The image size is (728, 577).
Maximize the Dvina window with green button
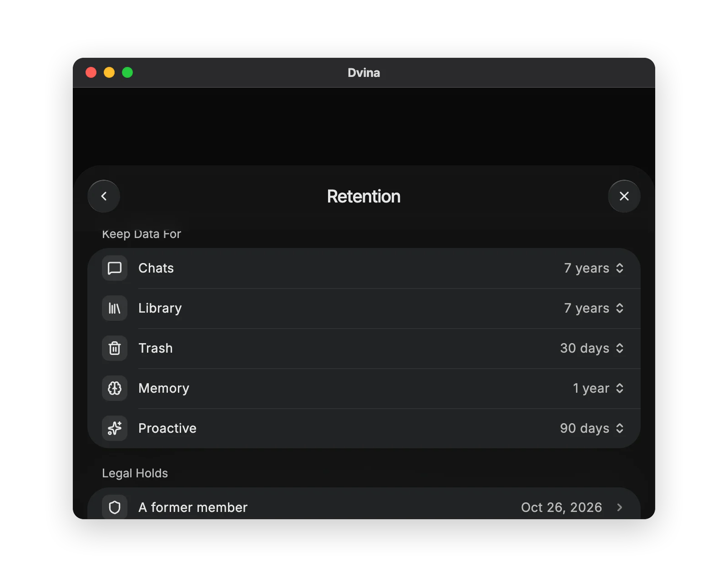point(127,72)
